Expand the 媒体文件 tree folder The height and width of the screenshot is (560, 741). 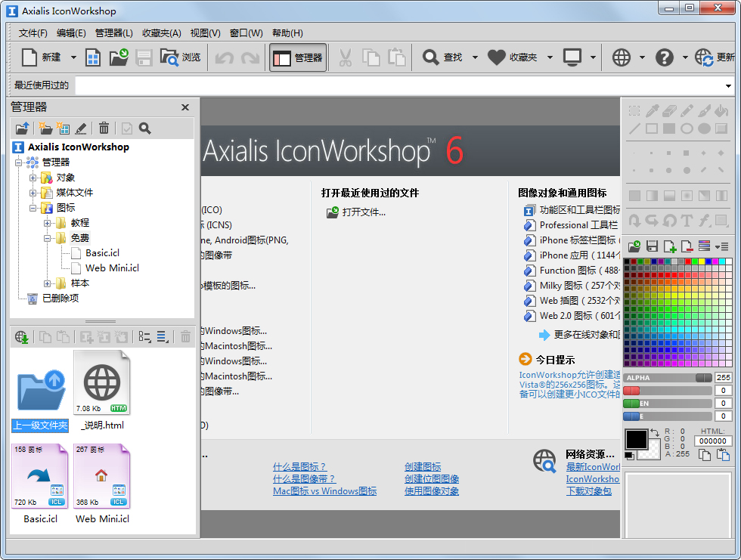tap(33, 193)
